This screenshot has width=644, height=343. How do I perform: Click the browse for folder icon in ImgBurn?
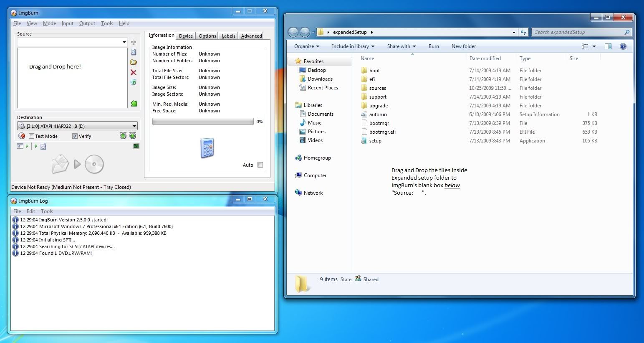click(x=134, y=62)
